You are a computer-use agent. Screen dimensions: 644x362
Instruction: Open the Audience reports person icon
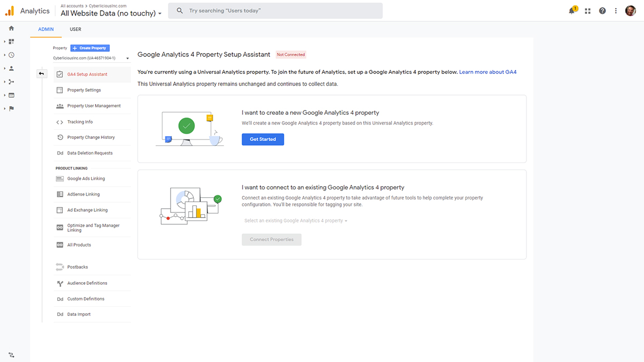coord(11,68)
